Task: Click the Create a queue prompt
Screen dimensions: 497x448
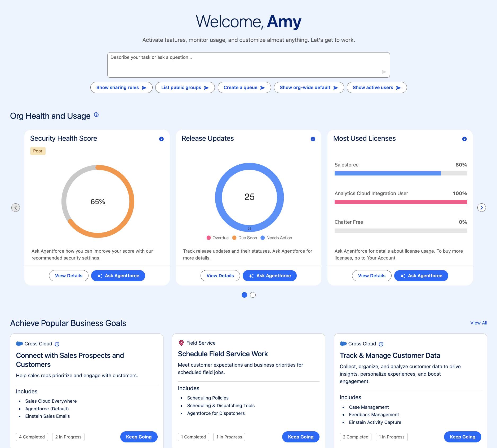Action: [244, 87]
